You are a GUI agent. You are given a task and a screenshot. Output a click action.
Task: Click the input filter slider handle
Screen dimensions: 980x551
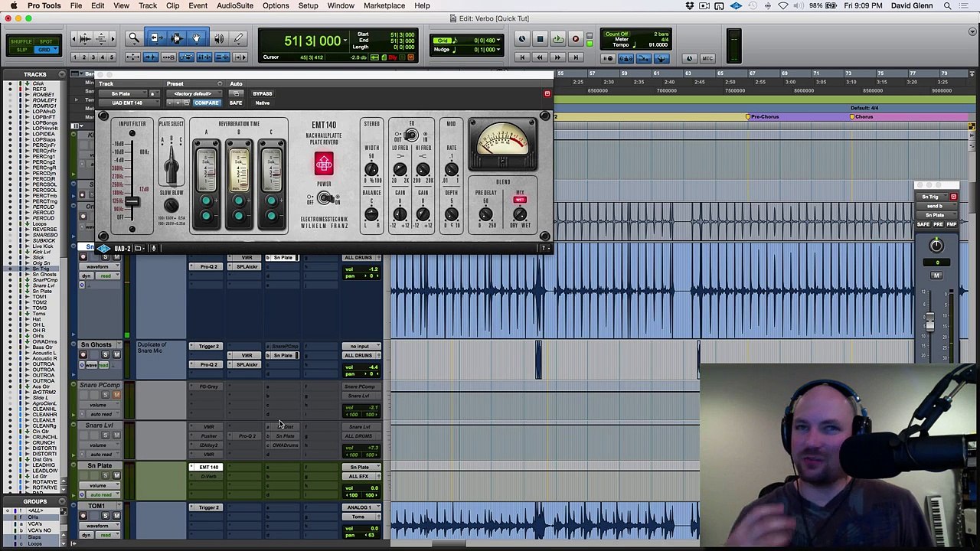pyautogui.click(x=132, y=202)
